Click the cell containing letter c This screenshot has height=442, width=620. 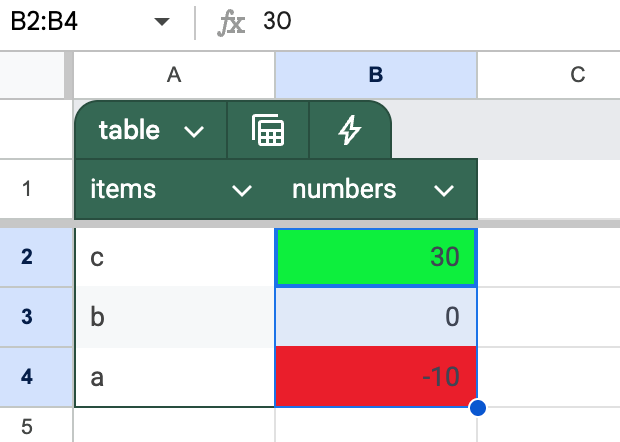point(174,257)
